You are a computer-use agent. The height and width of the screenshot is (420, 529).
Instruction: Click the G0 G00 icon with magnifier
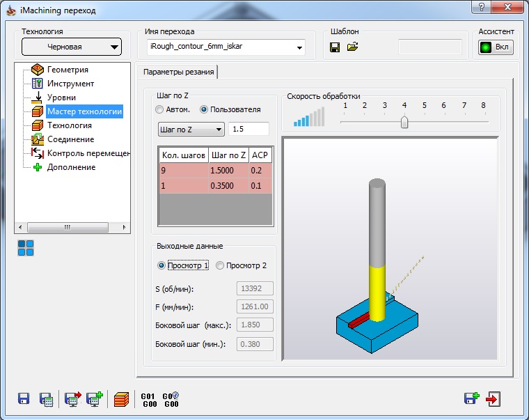[171, 400]
